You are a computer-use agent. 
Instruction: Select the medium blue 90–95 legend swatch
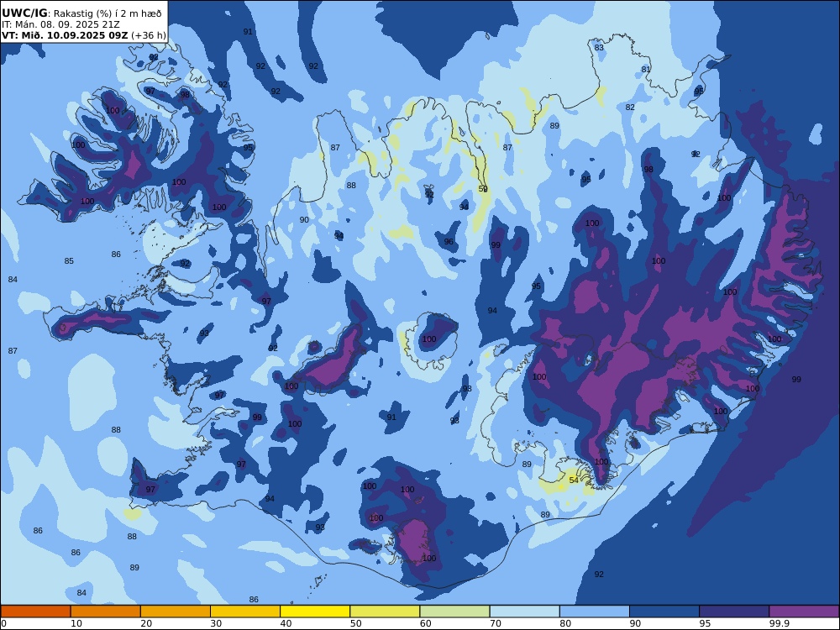pyautogui.click(x=664, y=612)
